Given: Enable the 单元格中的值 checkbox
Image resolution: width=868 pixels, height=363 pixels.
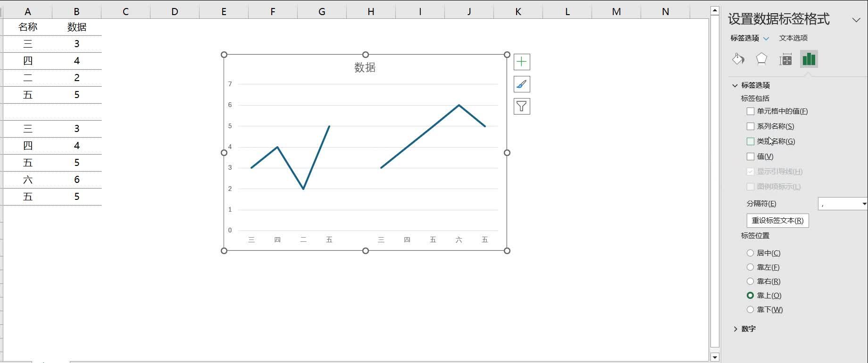Looking at the screenshot, I should tap(751, 111).
